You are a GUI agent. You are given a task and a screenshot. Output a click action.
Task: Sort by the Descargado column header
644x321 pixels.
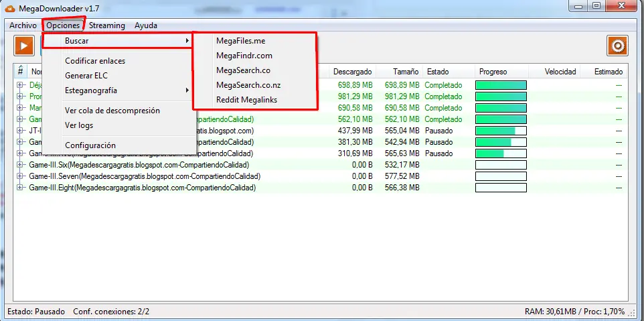352,72
